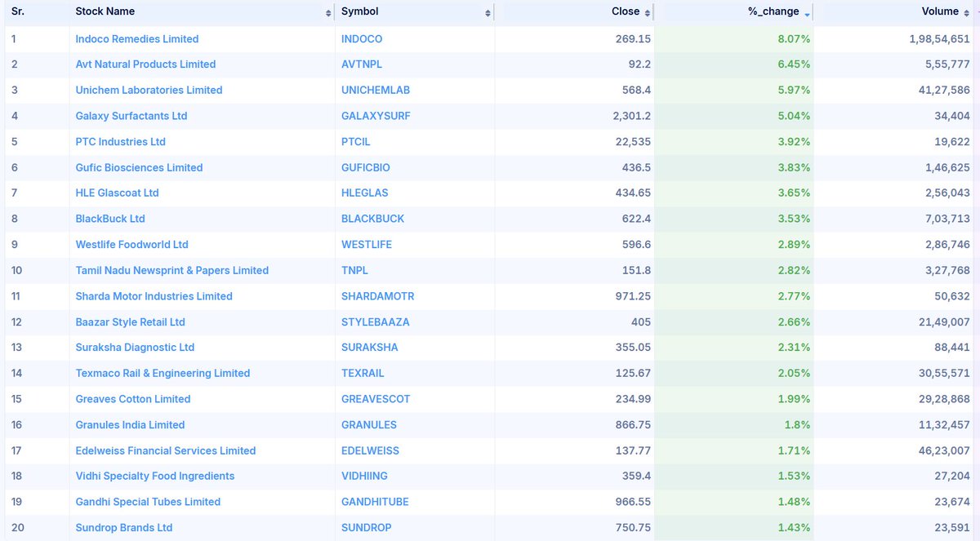Open PTC Industries Ltd stock link
This screenshot has width=980, height=541.
tap(120, 141)
